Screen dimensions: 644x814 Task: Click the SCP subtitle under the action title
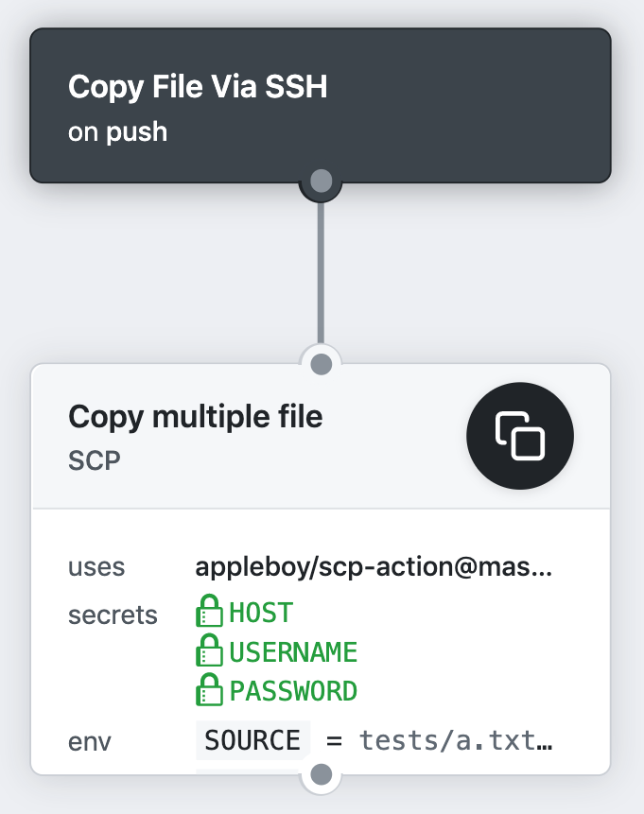(x=96, y=460)
